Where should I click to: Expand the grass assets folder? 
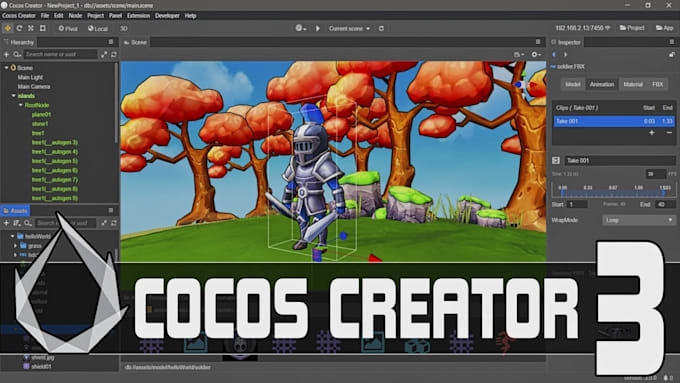click(x=16, y=246)
